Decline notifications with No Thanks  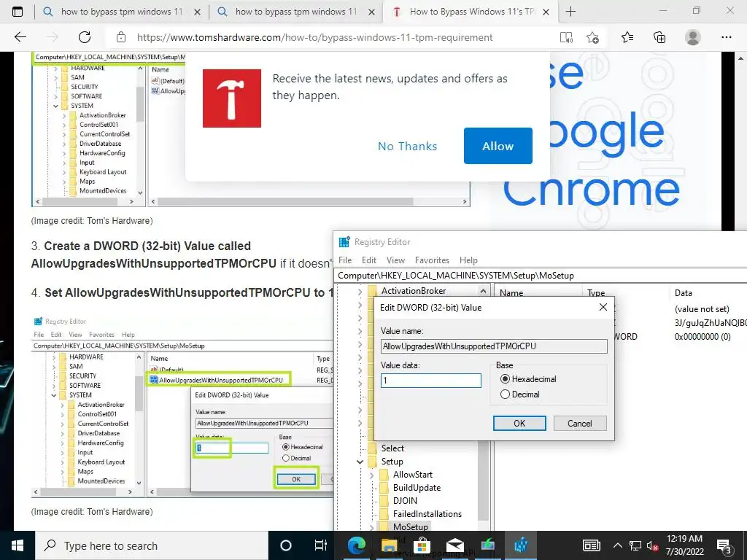407,146
